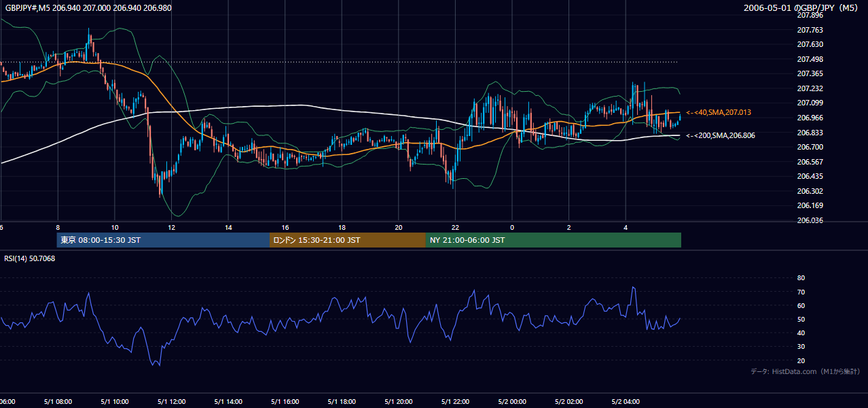The image size is (868, 408).
Task: Click price axis value 206.700
Action: pos(810,147)
